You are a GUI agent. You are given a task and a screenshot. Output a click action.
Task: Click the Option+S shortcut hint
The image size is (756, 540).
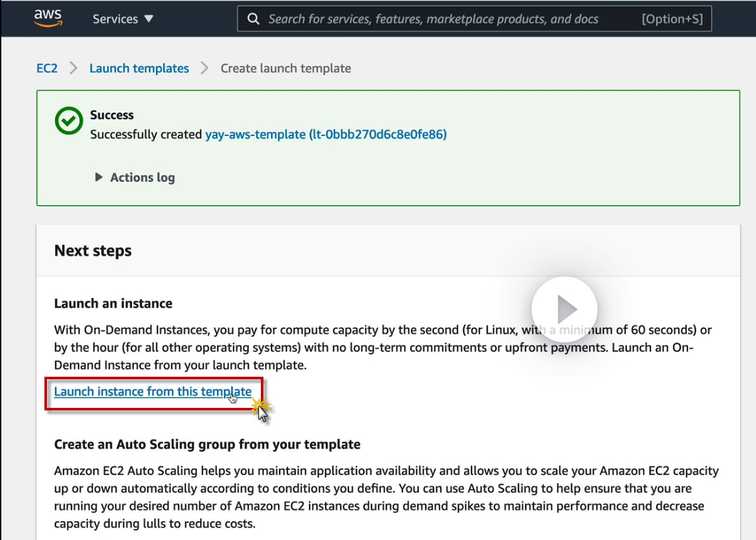coord(672,19)
